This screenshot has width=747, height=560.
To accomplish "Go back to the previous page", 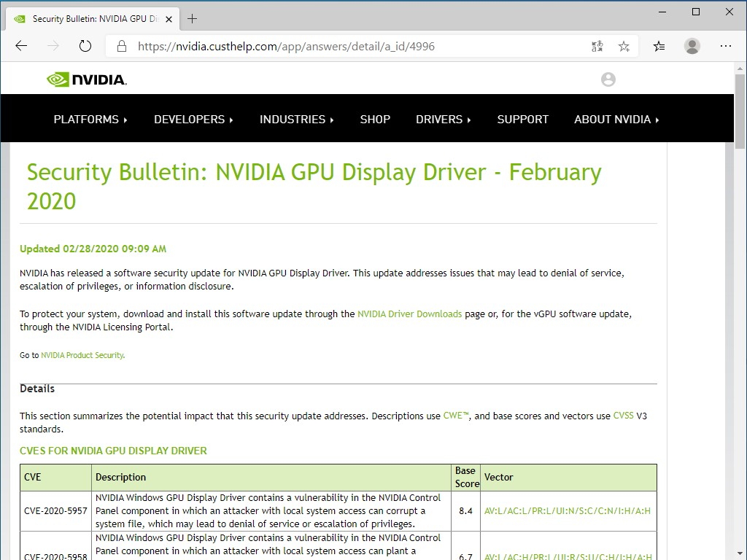I will click(21, 46).
